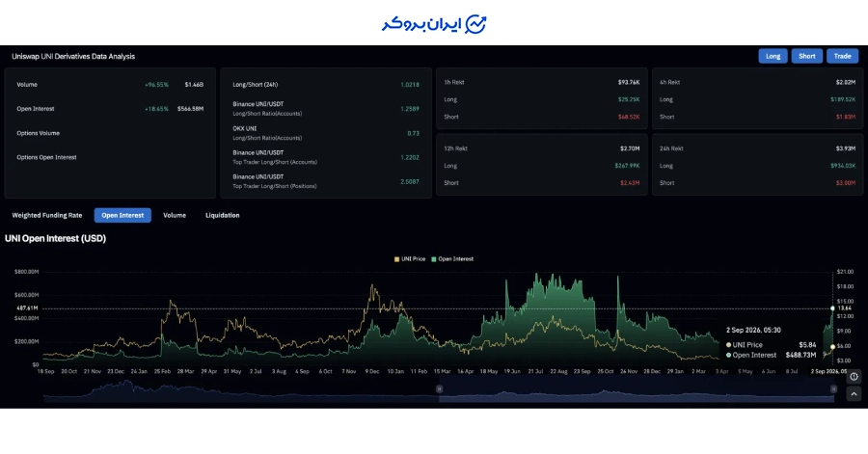The height and width of the screenshot is (454, 868).
Task: Click the 1h Rekt total $93.76K
Action: pyautogui.click(x=629, y=82)
